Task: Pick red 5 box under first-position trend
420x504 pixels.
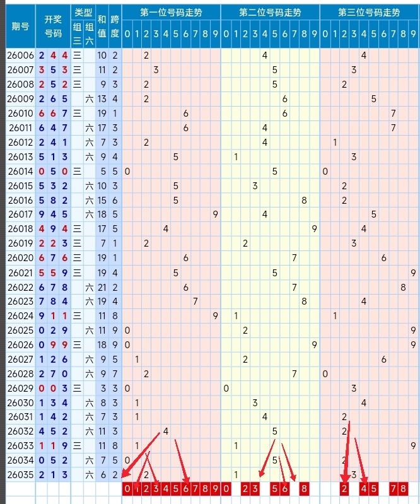Action: [175, 489]
